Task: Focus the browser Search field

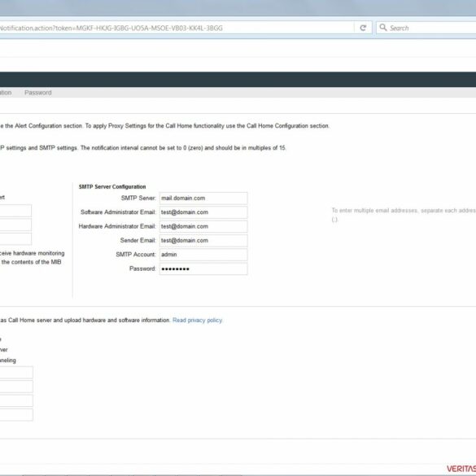Action: coord(426,28)
